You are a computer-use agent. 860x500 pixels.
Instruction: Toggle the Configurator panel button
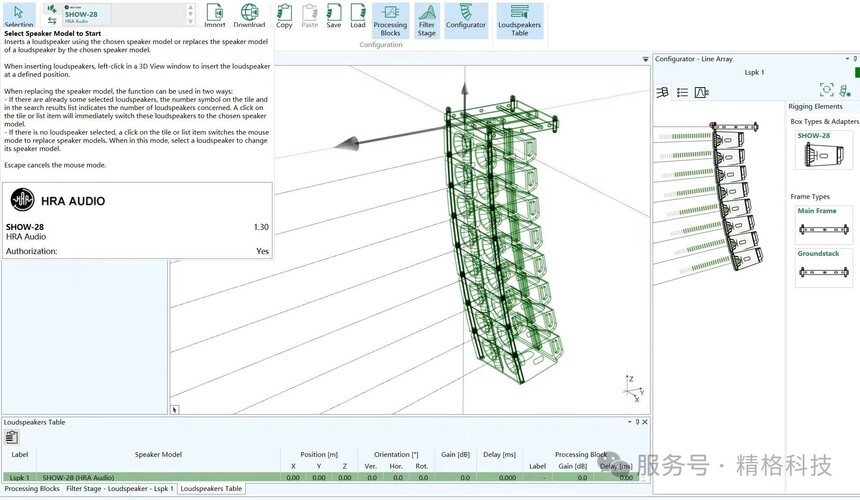(465, 18)
